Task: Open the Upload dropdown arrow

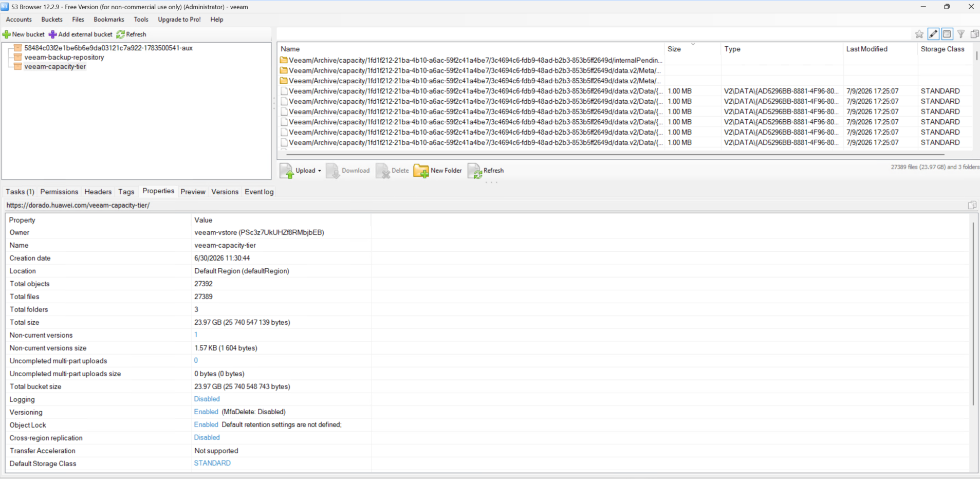Action: pyautogui.click(x=320, y=171)
